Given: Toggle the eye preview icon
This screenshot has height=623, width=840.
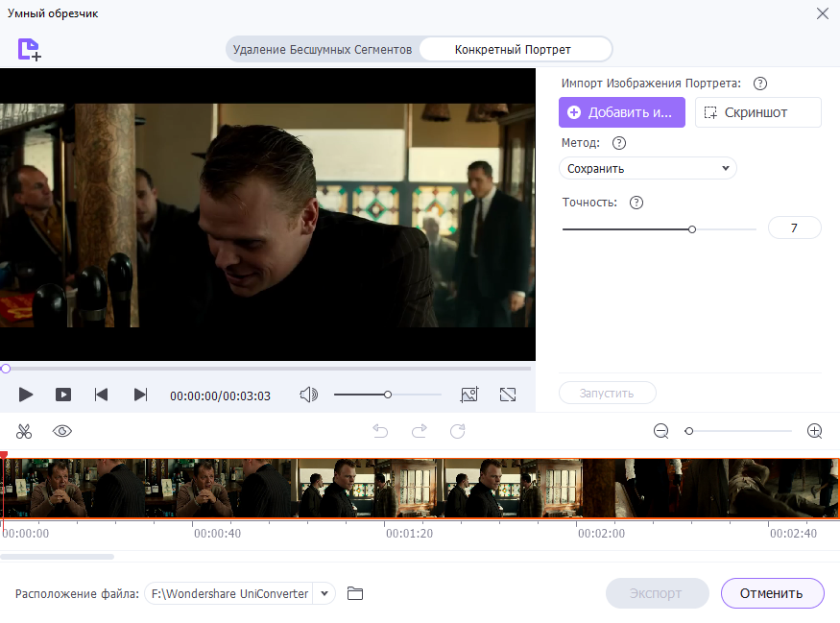Looking at the screenshot, I should click(x=62, y=431).
